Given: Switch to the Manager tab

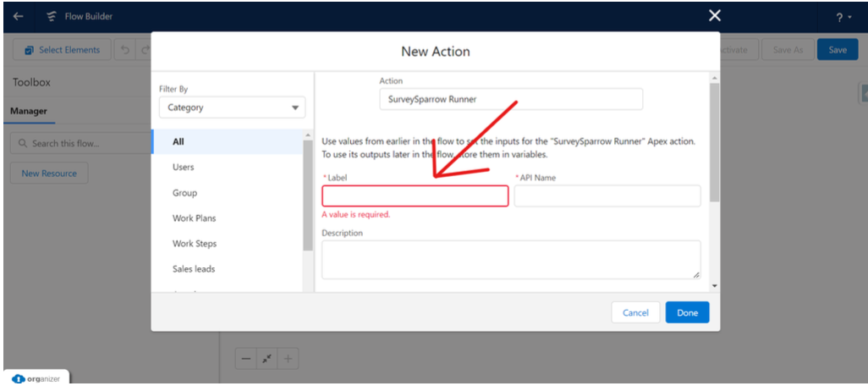Looking at the screenshot, I should pos(29,111).
